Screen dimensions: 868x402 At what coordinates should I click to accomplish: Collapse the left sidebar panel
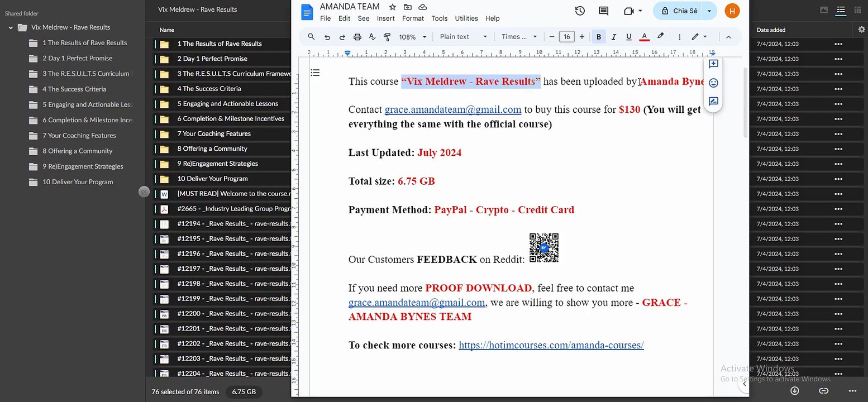[144, 192]
